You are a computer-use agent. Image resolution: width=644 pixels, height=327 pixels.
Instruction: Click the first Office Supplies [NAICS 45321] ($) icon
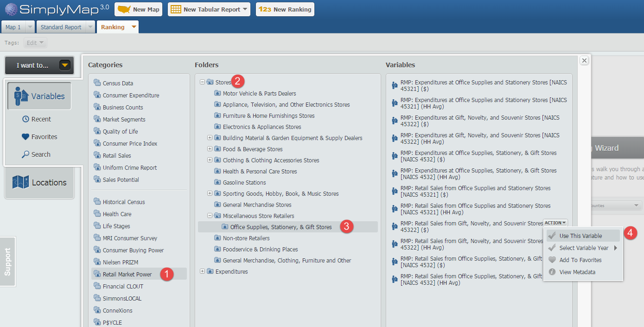click(x=395, y=85)
